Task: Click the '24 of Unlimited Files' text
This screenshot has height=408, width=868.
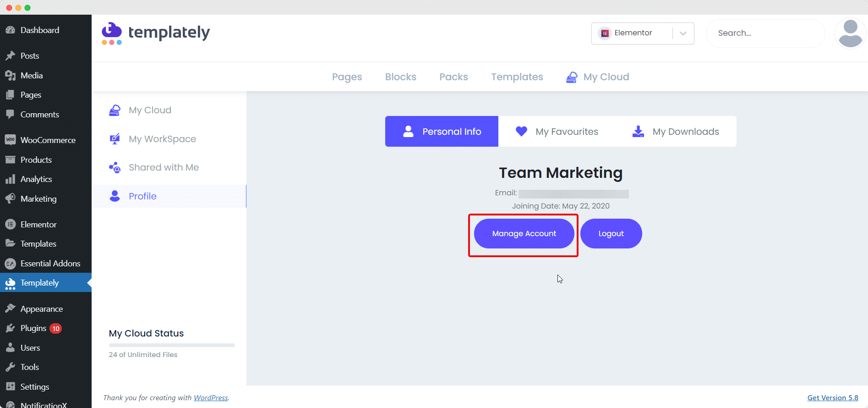Action: [x=143, y=355]
